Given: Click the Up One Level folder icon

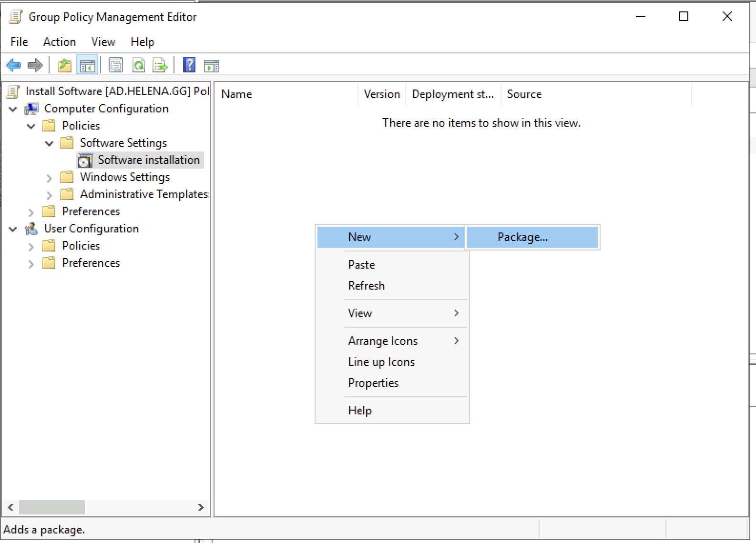Looking at the screenshot, I should point(64,65).
